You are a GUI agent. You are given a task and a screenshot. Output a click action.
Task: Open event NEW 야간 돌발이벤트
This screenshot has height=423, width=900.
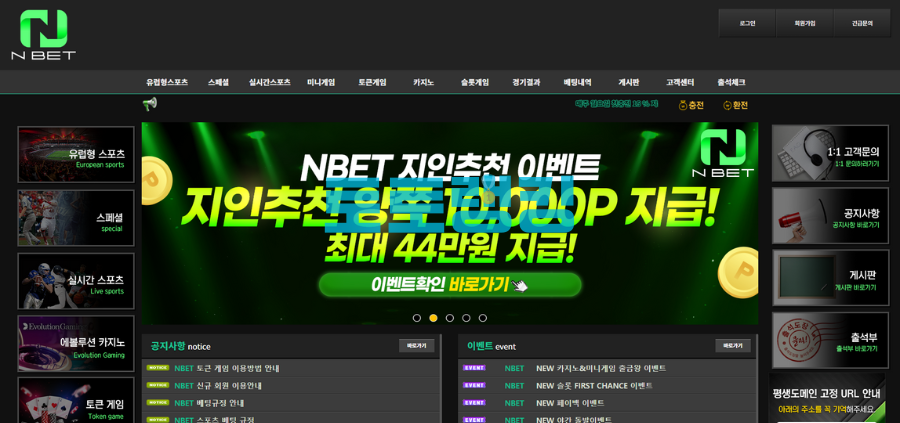point(574,420)
